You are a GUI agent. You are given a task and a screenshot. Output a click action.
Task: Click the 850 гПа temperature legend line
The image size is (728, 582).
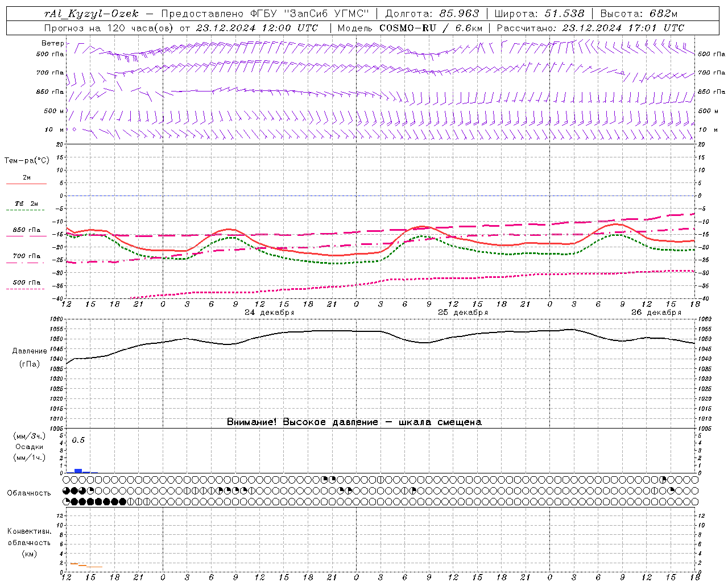[x=26, y=235]
